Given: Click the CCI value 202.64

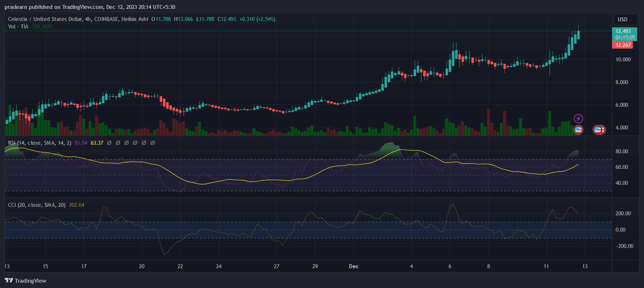Looking at the screenshot, I should pos(77,205).
